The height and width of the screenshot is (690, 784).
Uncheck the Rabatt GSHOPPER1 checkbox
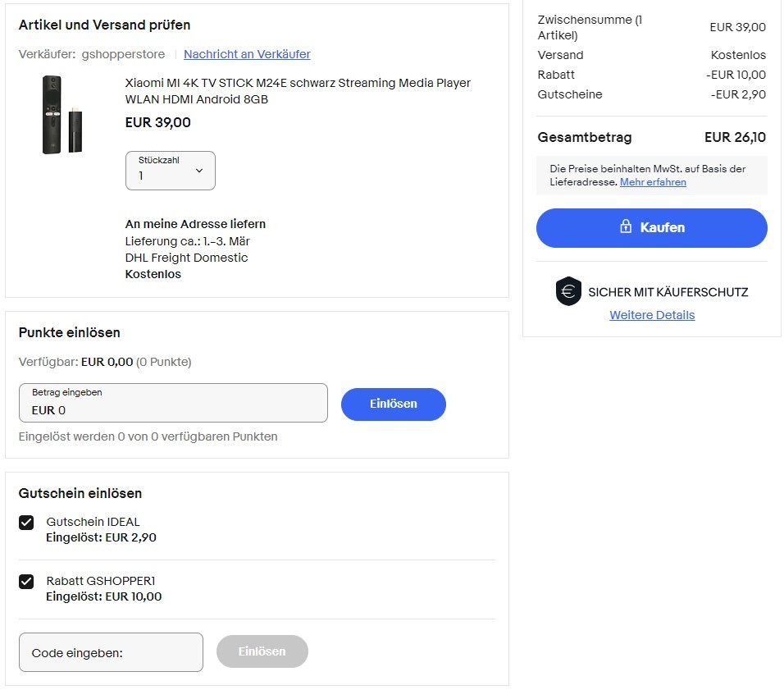26,582
